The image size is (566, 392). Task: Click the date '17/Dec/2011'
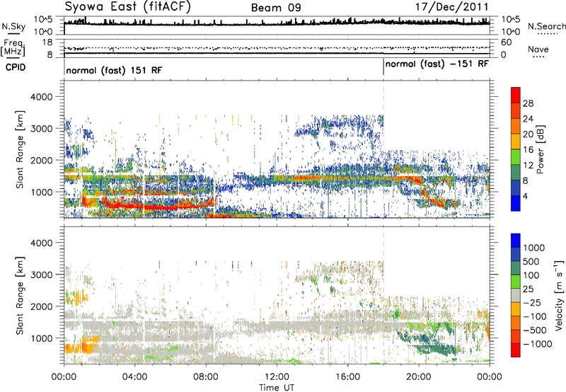pos(452,7)
